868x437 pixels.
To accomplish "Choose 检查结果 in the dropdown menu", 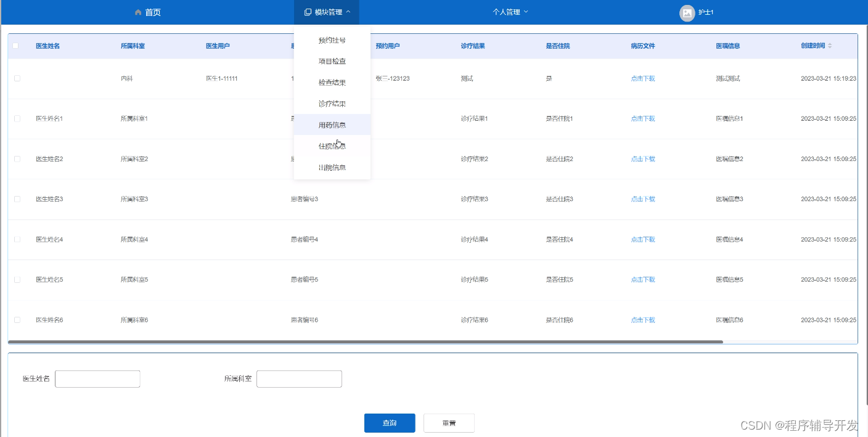I will click(x=332, y=83).
